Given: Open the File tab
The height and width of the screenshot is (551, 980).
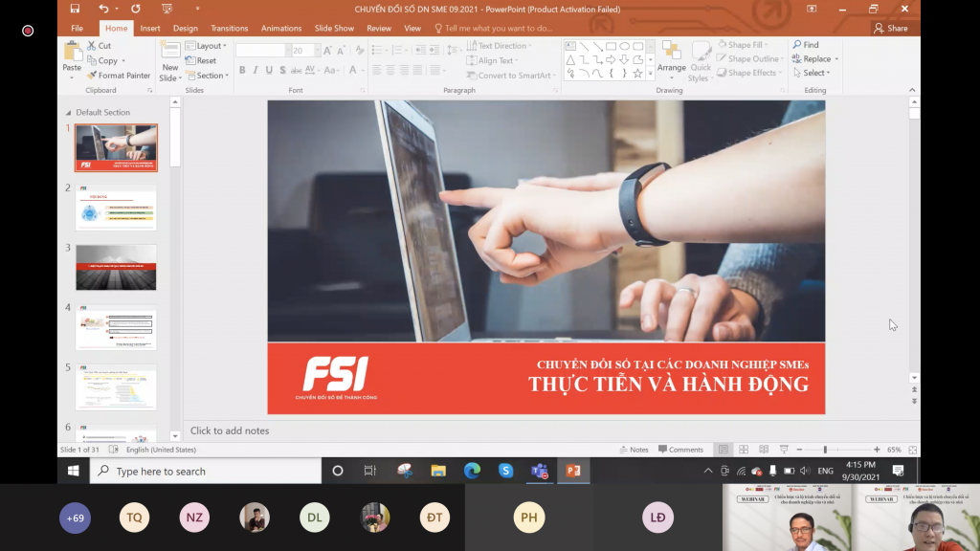Looking at the screenshot, I should coord(77,28).
